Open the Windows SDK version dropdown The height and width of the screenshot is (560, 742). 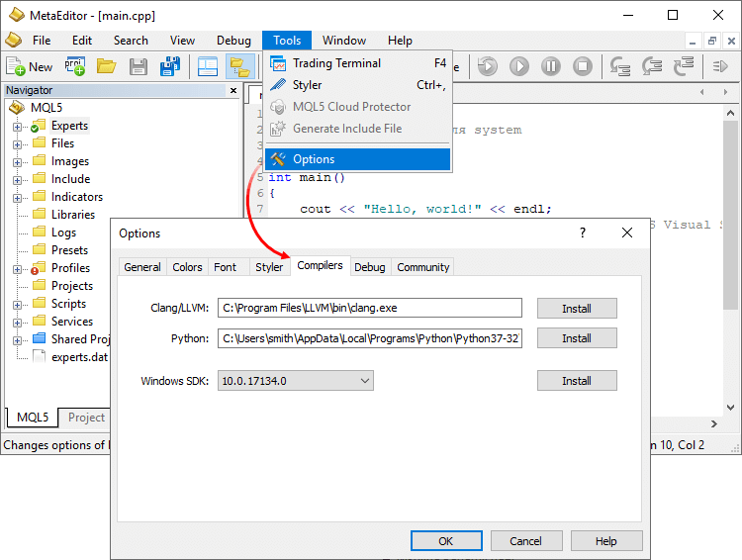(x=364, y=381)
